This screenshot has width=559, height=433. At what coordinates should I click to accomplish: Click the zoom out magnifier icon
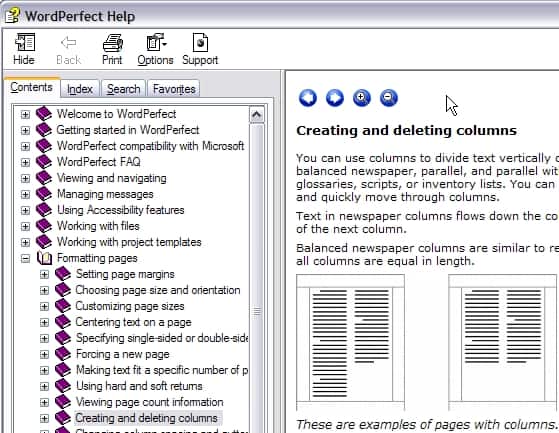click(389, 98)
